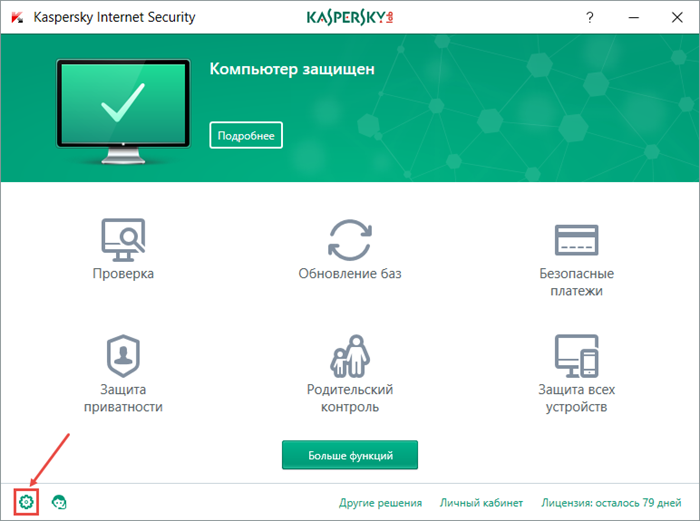This screenshot has height=521, width=700.
Task: Click the Защита всех устройств icon
Action: [x=576, y=355]
